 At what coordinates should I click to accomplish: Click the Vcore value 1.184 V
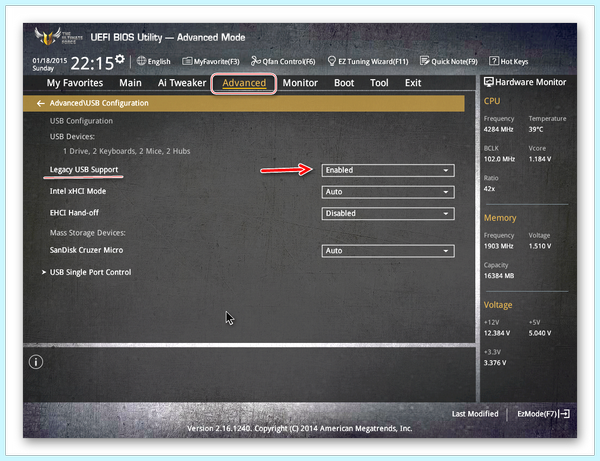click(x=540, y=159)
